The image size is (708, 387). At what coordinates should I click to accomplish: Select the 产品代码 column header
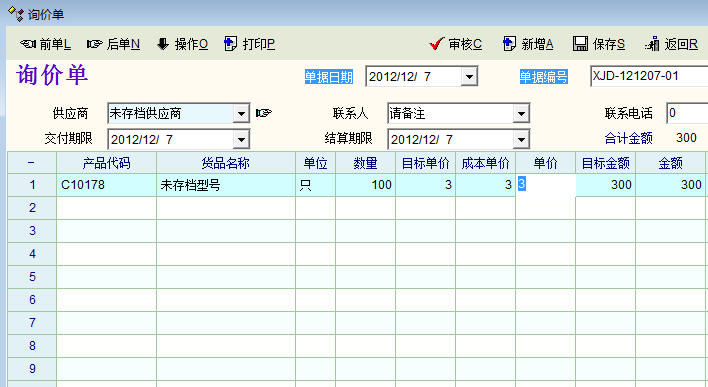tap(107, 163)
